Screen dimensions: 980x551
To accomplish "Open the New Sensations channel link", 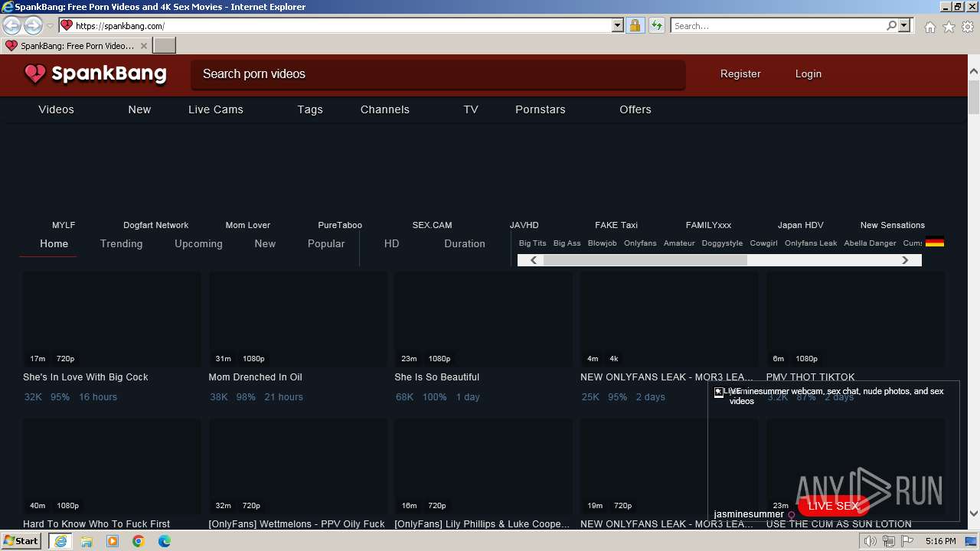I will click(893, 225).
